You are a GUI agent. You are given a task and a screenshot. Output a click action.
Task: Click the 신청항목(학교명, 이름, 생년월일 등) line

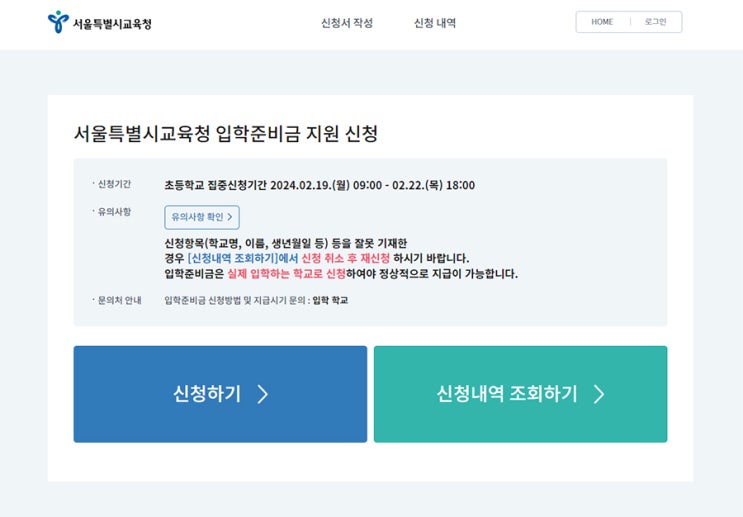(x=286, y=243)
